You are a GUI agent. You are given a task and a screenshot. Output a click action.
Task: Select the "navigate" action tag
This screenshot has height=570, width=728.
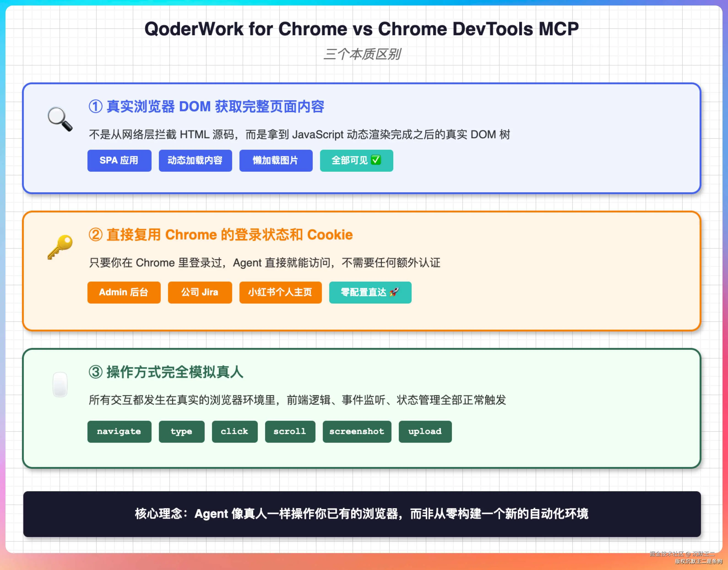tap(119, 432)
